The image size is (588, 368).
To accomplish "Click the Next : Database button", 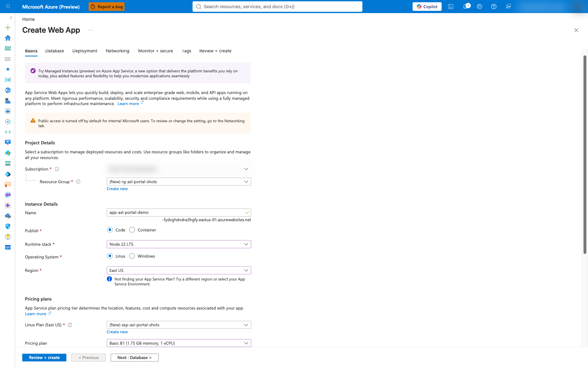I will pos(134,357).
